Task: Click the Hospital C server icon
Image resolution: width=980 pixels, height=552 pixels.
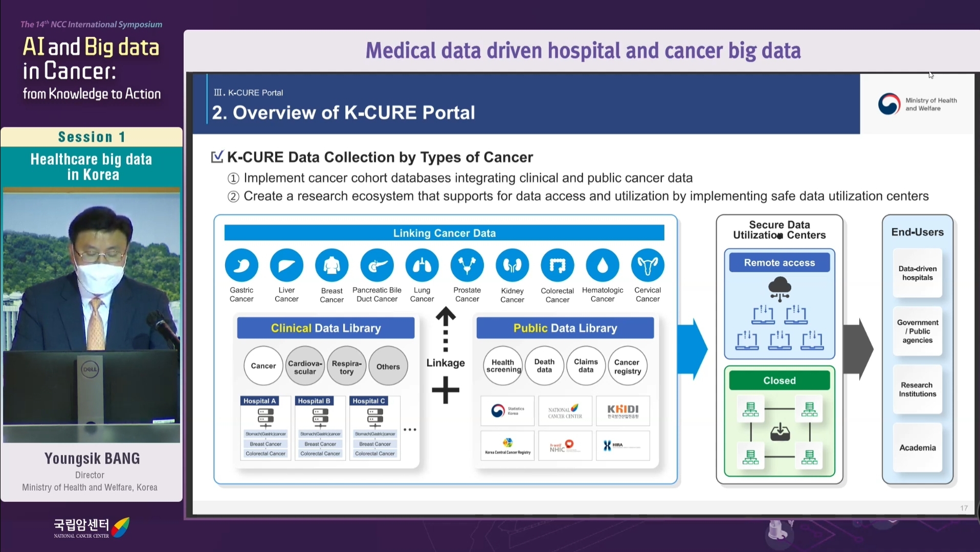Action: click(375, 418)
